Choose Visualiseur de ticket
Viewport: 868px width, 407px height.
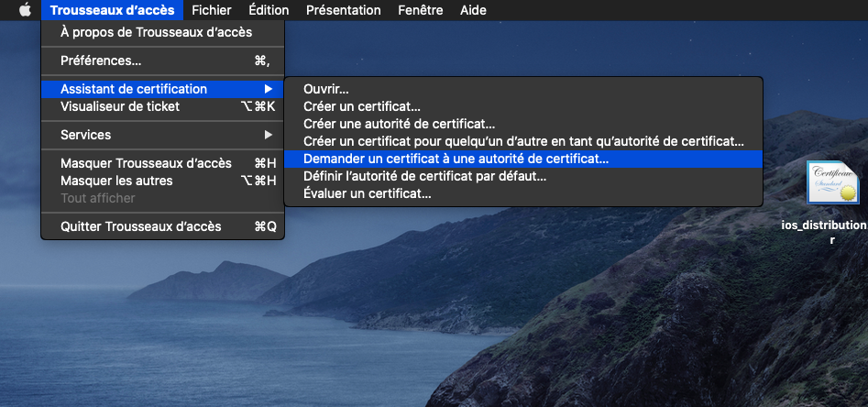click(x=162, y=106)
